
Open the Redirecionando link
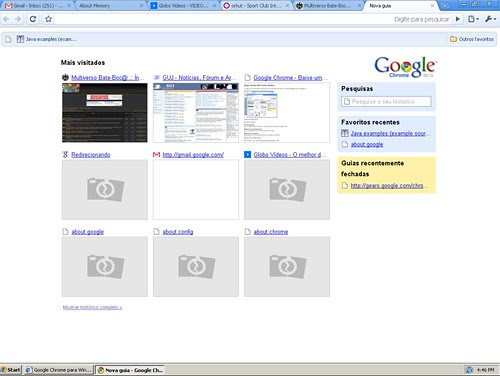click(x=91, y=155)
